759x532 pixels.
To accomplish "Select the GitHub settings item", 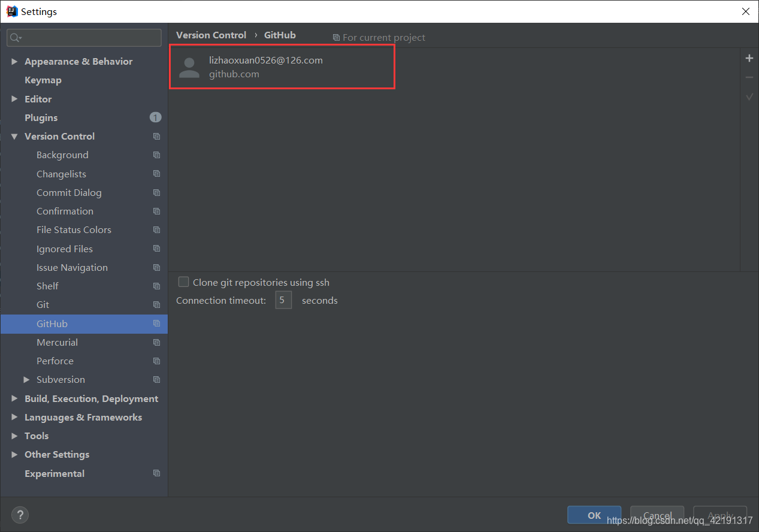I will tap(84, 324).
